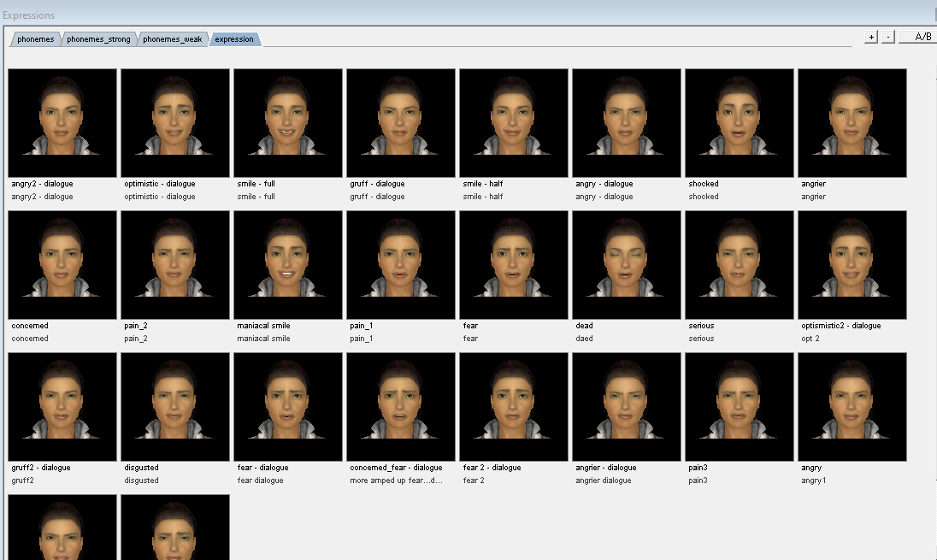937x560 pixels.
Task: Select the fear expression thumbnail
Action: [x=514, y=265]
